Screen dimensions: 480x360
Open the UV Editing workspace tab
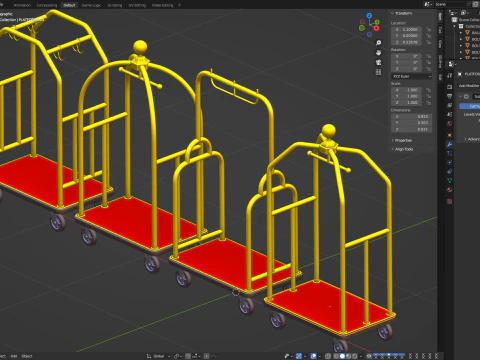137,5
